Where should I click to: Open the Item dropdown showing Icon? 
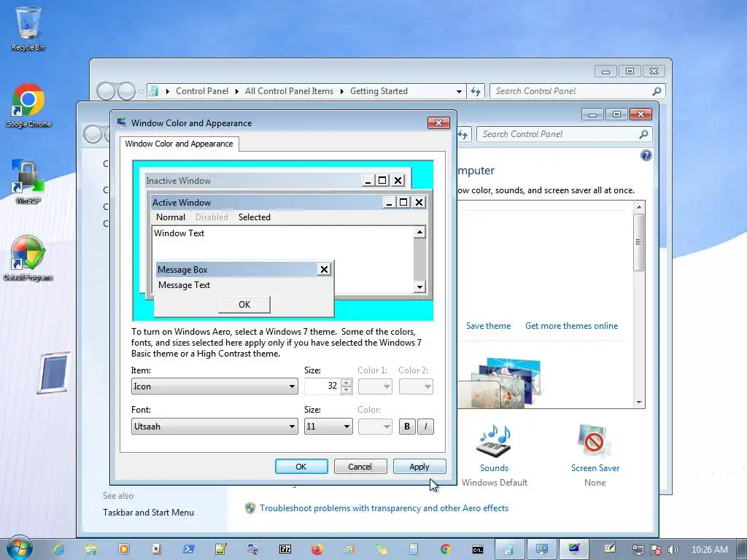click(x=214, y=386)
